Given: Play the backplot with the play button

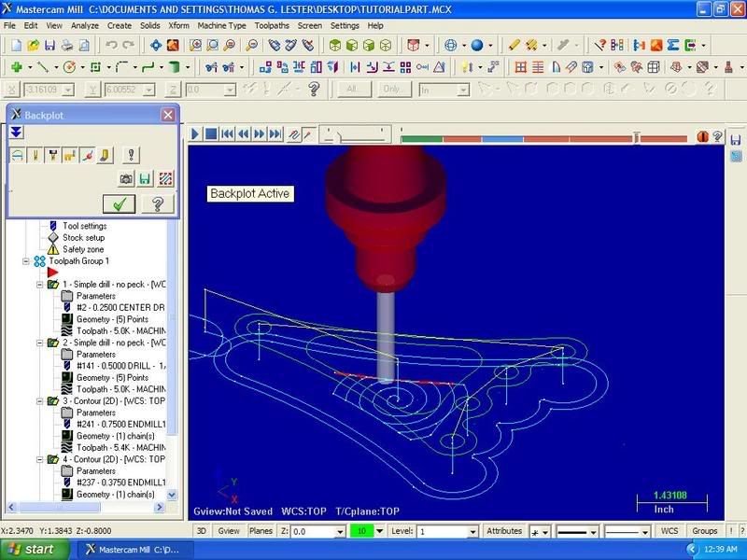Looking at the screenshot, I should tap(195, 134).
